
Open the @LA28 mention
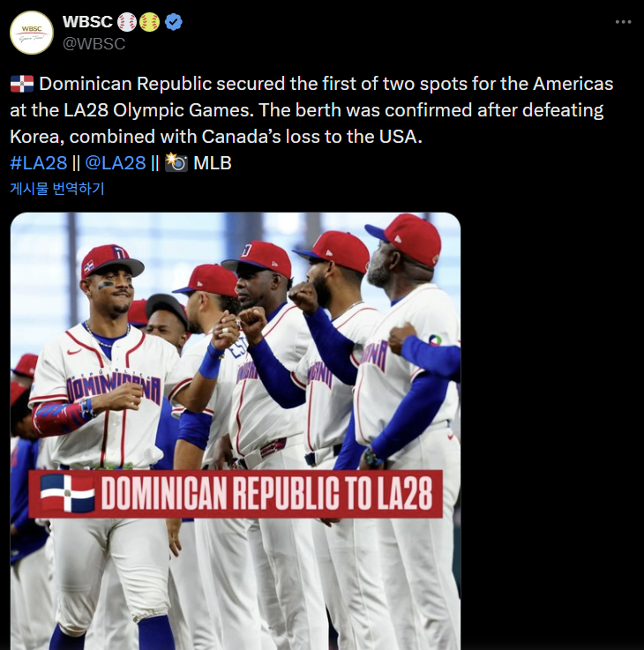(x=116, y=162)
